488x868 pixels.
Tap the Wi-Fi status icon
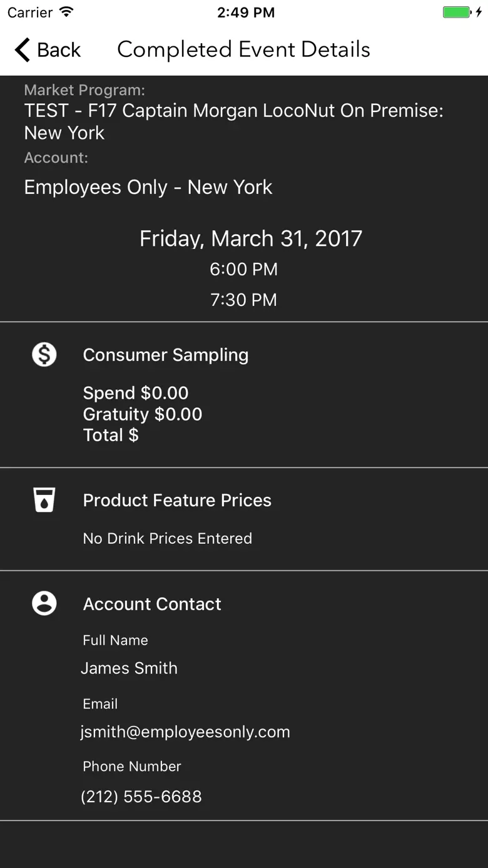coord(66,12)
